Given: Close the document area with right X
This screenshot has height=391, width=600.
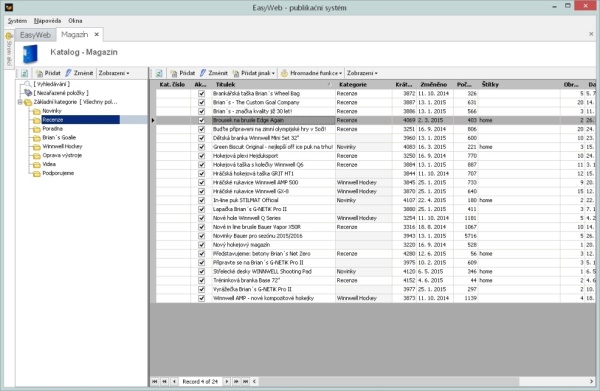Looking at the screenshot, I should pos(591,34).
